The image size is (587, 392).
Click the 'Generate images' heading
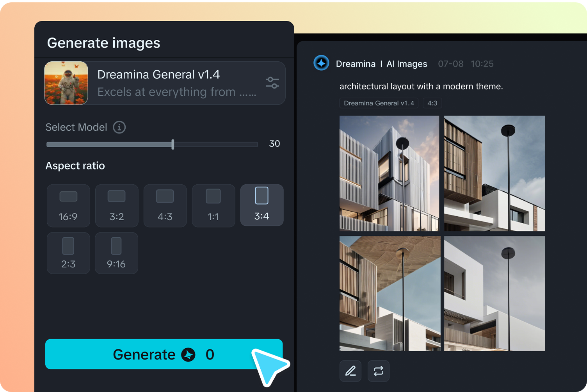[103, 43]
